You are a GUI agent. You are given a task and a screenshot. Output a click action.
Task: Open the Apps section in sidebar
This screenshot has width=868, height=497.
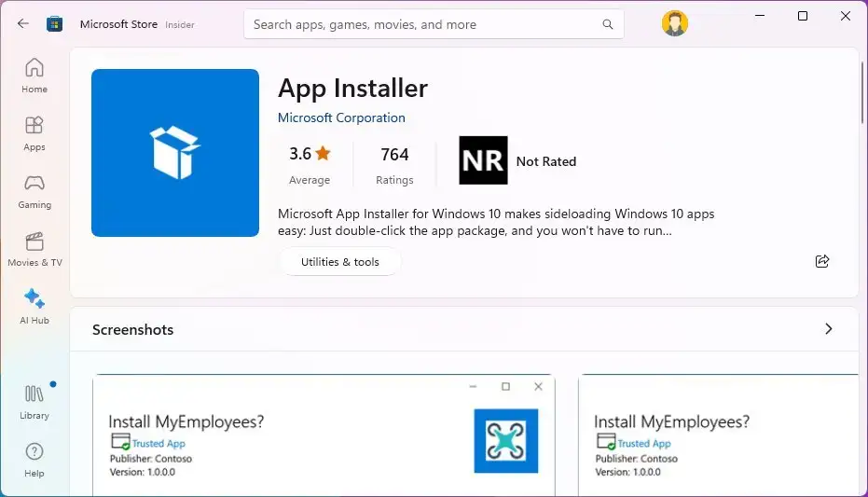[34, 133]
